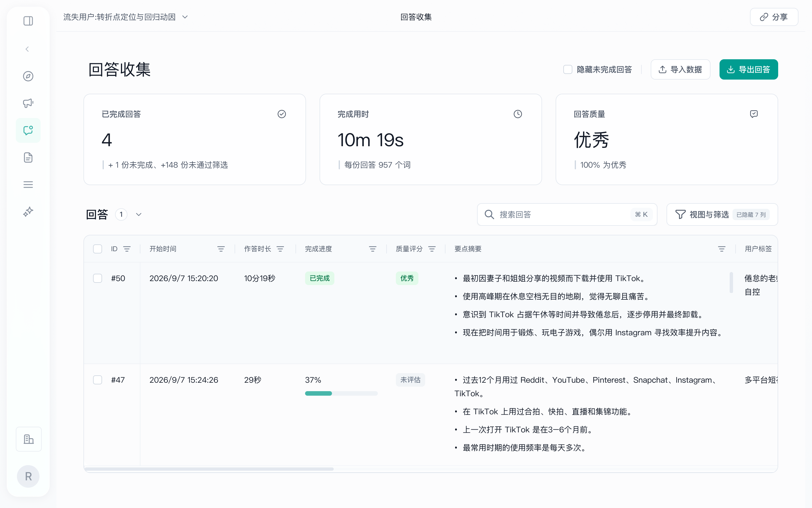
Task: Click the 已完成 status badge in row #50
Action: (x=319, y=278)
